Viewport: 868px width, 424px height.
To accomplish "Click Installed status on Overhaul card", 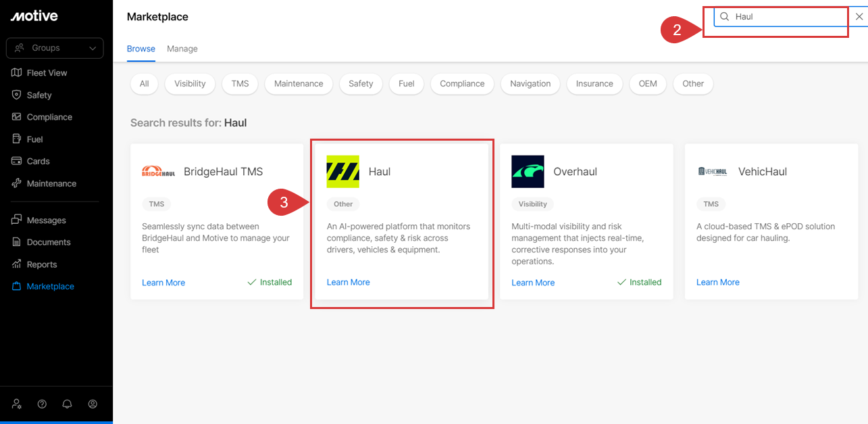I will (639, 283).
